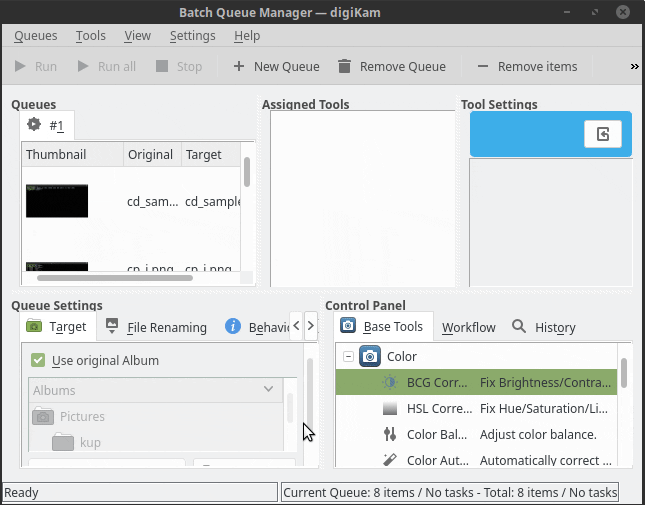Click the cd_sam... original filename cell
This screenshot has height=505, width=645.
click(153, 202)
